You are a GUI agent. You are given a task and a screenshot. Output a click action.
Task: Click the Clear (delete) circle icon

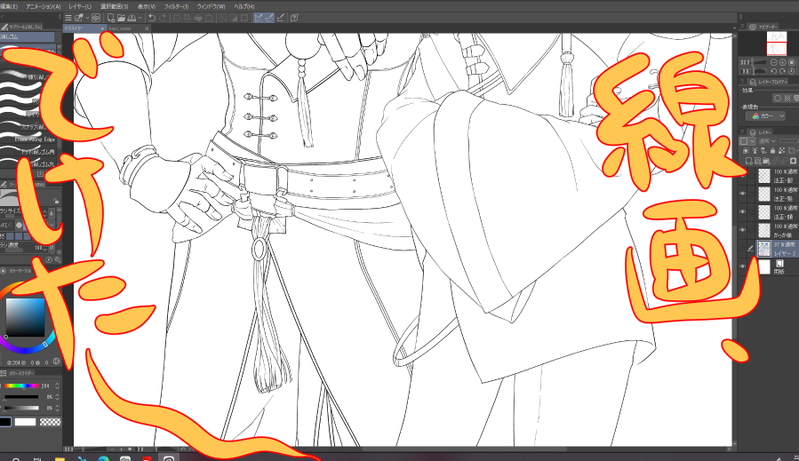pyautogui.click(x=176, y=18)
